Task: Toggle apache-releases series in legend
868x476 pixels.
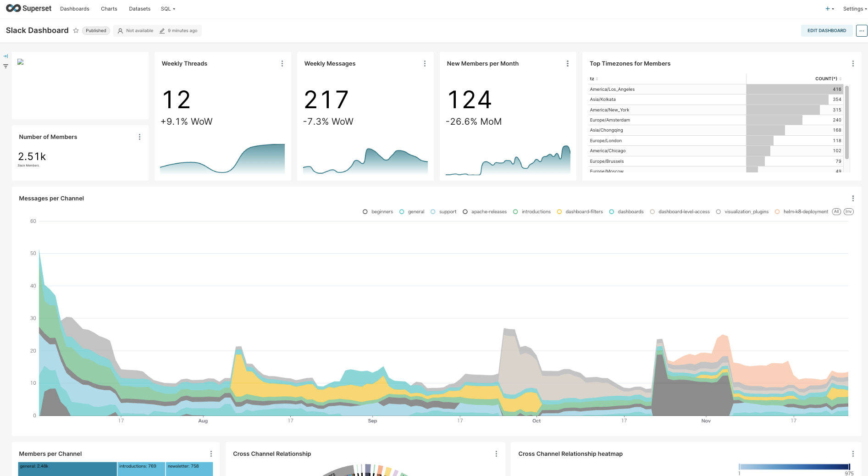Action: (x=485, y=212)
